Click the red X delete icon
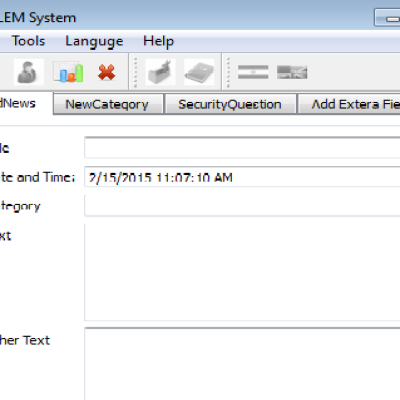Viewport: 400px width, 400px height. click(107, 72)
